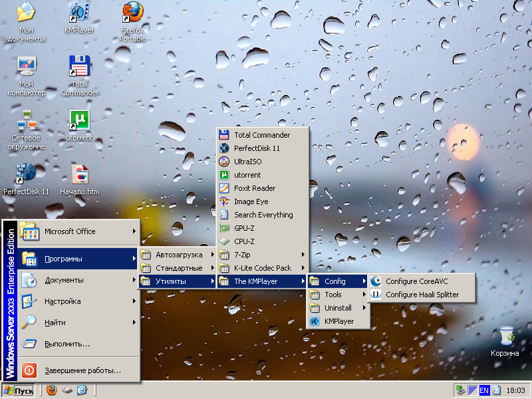
Task: Open the Сетевое окружение desktop icon
Action: pyautogui.click(x=26, y=130)
